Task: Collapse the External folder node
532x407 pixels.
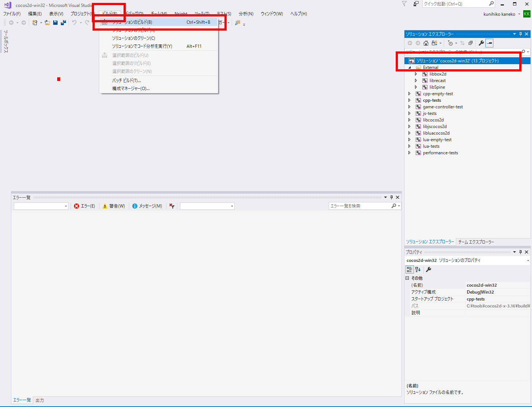Action: 410,67
